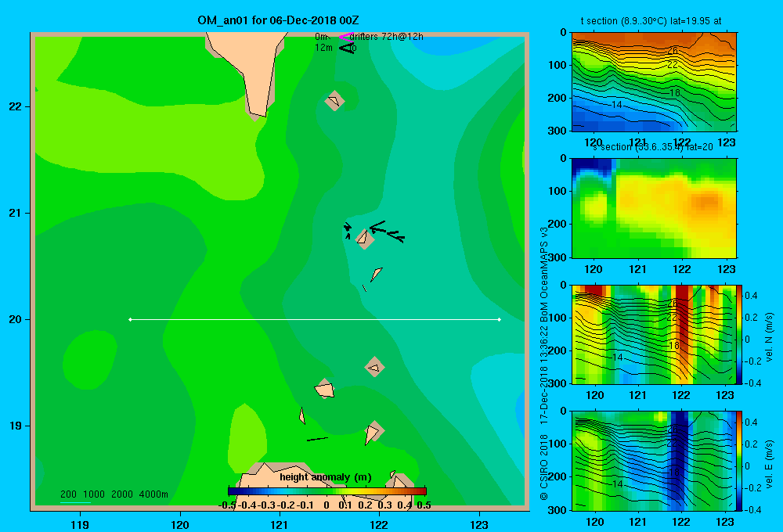The width and height of the screenshot is (783, 532).
Task: Select the left endpoint diamond of the white section line
Action: click(x=130, y=319)
